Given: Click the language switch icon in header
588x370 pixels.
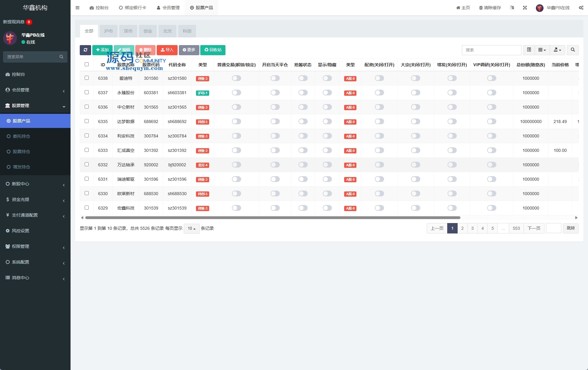Looking at the screenshot, I should click(512, 8).
